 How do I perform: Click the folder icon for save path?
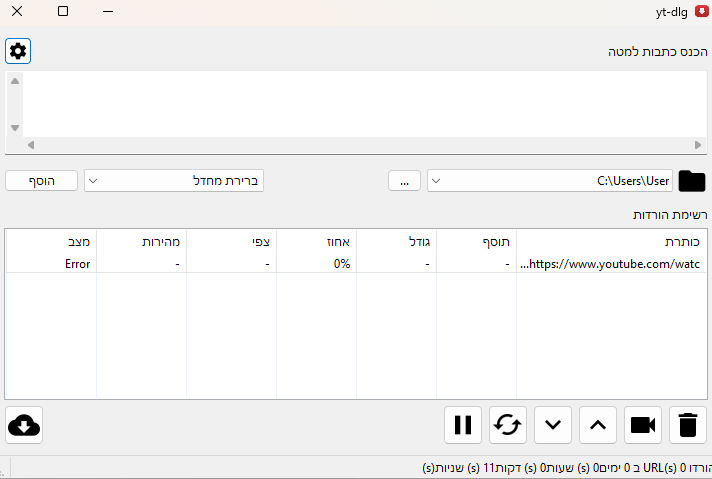tap(692, 181)
